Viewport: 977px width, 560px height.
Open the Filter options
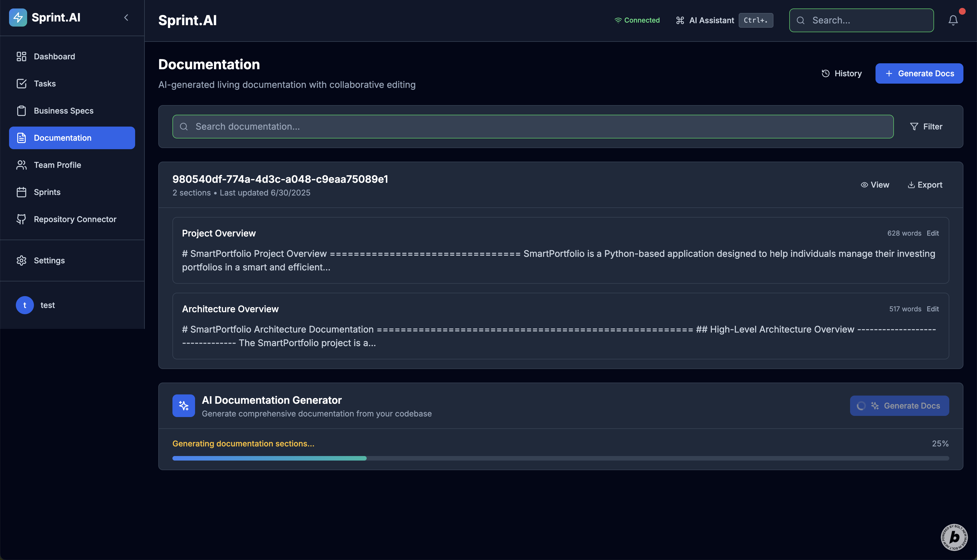(926, 127)
